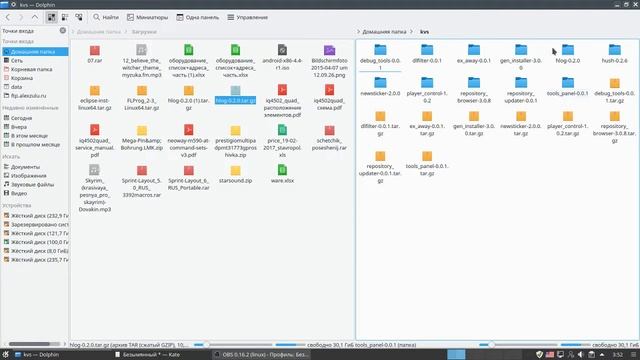Search for Звуковые файлы
This screenshot has height=360, width=640.
tap(35, 184)
